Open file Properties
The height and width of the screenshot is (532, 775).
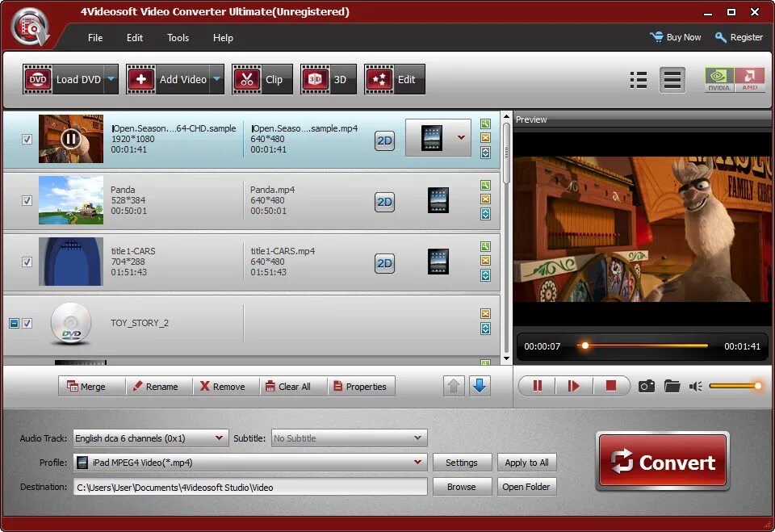(360, 387)
